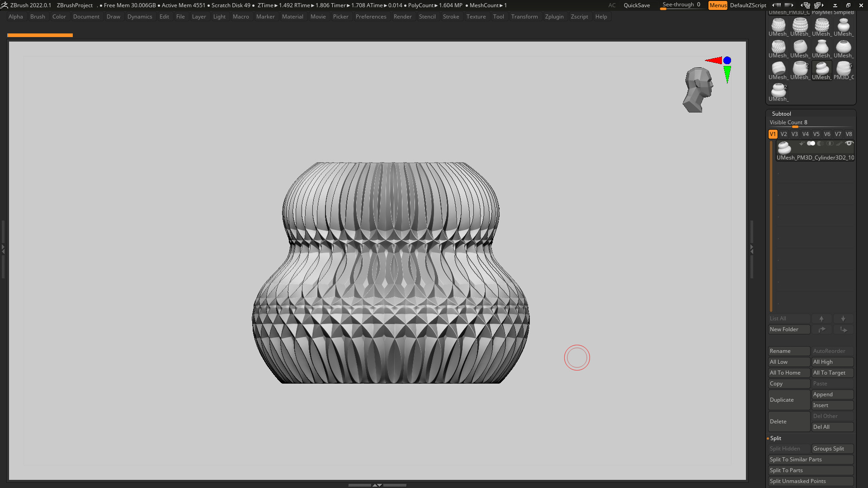Collapse the Subtool palette header
The height and width of the screenshot is (488, 868).
781,114
